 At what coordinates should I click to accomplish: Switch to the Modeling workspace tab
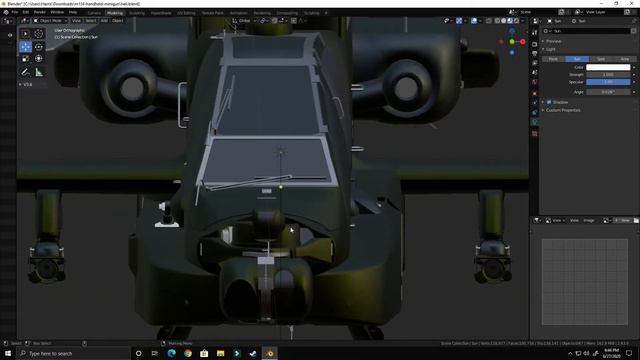click(x=115, y=13)
